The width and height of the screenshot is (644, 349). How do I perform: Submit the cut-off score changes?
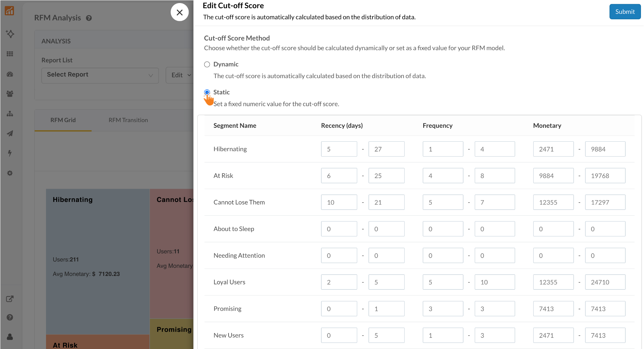tap(625, 11)
